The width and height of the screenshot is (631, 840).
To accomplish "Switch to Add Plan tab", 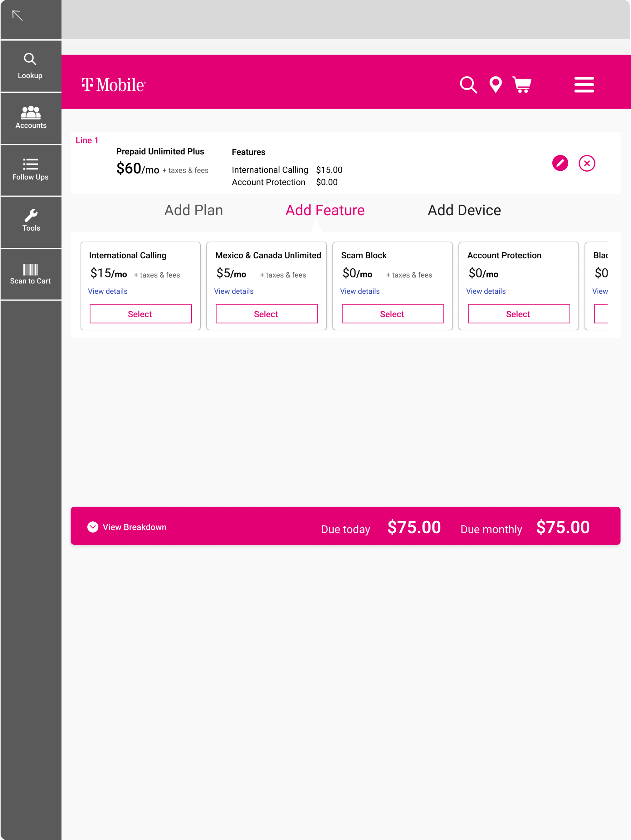I will [193, 210].
